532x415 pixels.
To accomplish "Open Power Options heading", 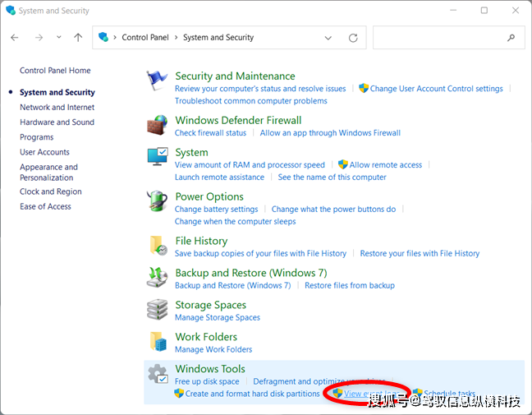I will point(209,196).
